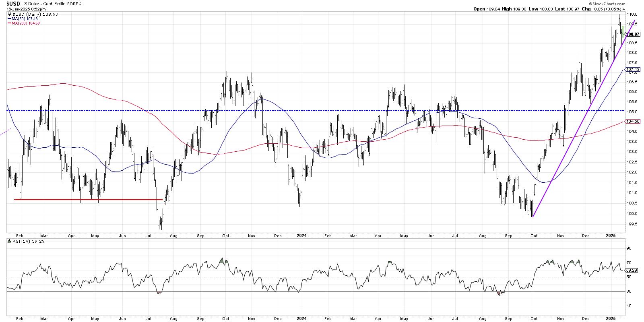Click the 107.13 MA(50) value tag
This screenshot has height=322, width=644.
pyautogui.click(x=632, y=69)
